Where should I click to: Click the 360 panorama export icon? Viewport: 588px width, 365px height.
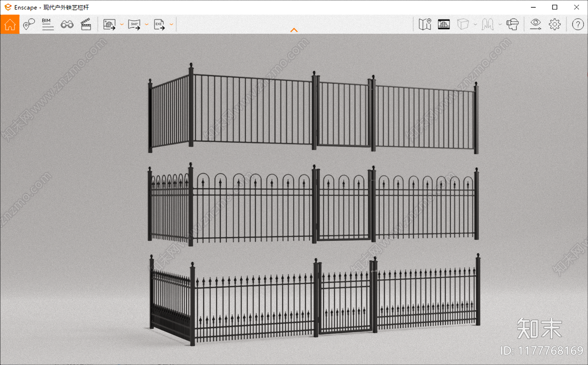(134, 25)
